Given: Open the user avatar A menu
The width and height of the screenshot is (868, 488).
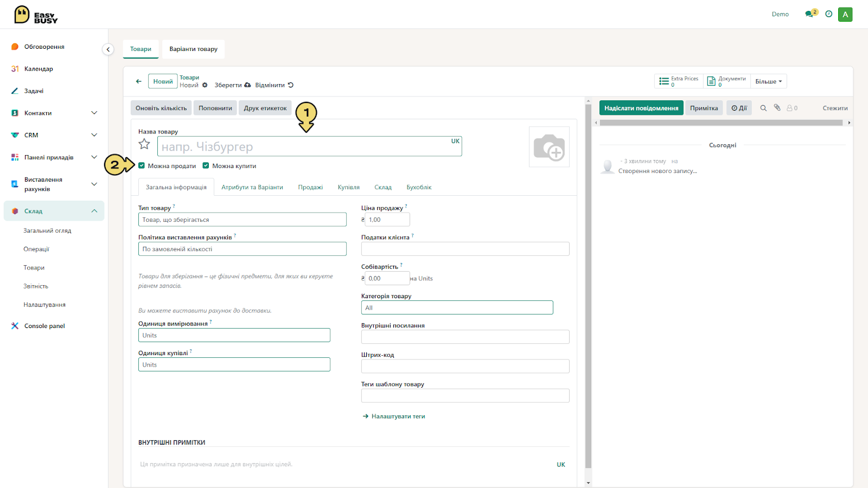Looking at the screenshot, I should (x=845, y=14).
